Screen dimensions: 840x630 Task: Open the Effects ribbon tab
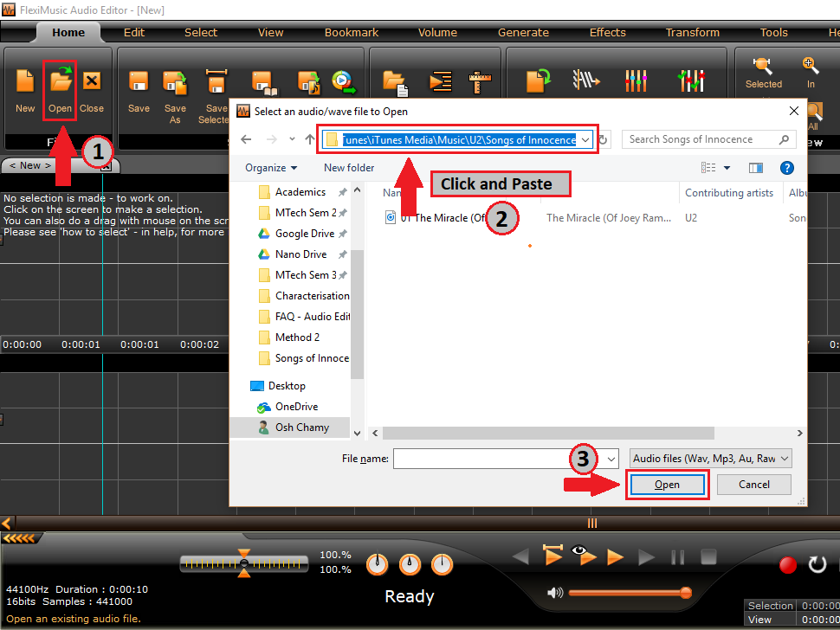click(607, 33)
